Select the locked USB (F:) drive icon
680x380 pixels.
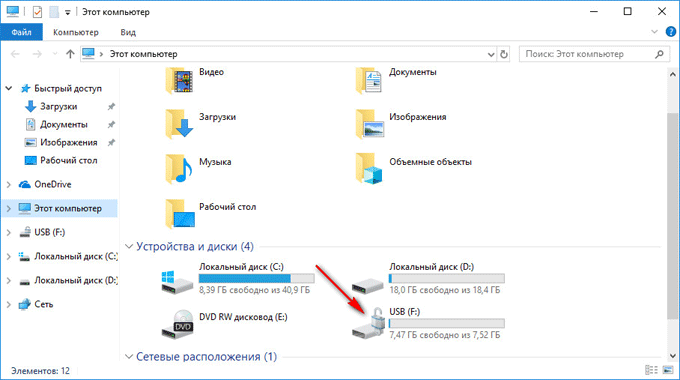point(369,324)
